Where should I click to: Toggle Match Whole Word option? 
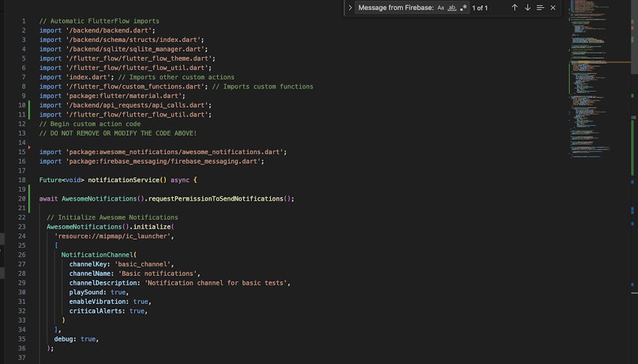click(x=452, y=8)
